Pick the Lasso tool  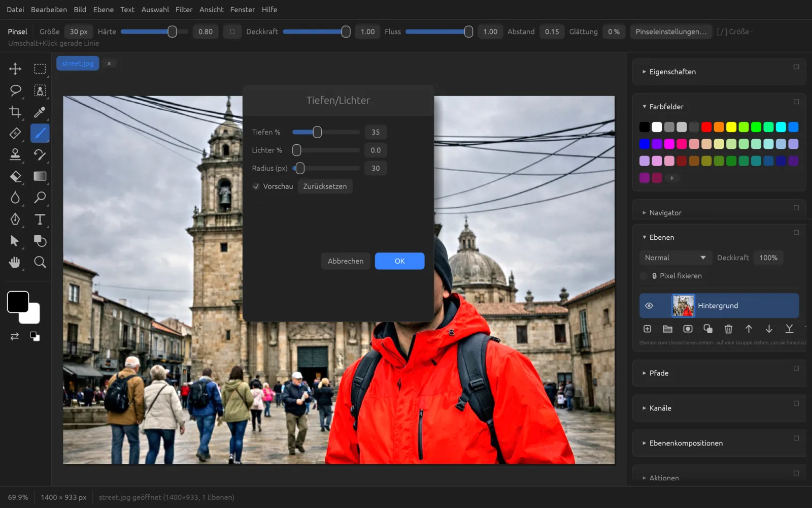pyautogui.click(x=15, y=90)
